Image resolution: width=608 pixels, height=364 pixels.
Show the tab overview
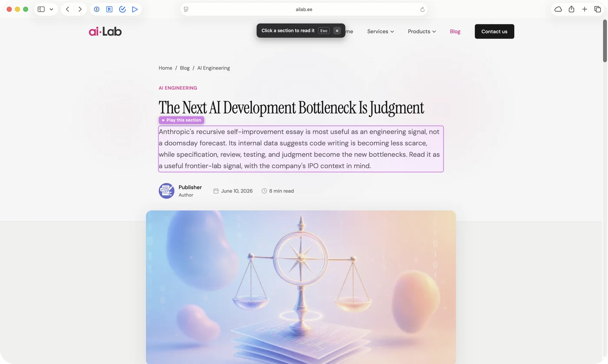pos(598,9)
